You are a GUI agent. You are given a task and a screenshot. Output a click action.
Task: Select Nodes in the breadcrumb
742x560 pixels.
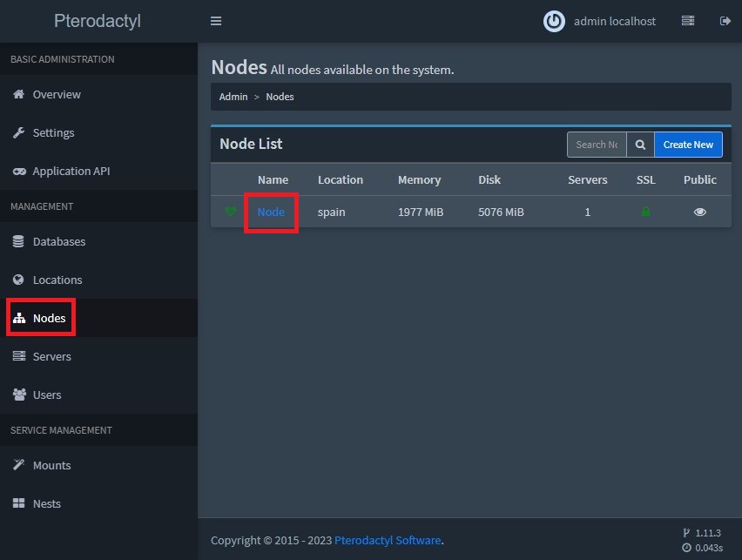pos(280,97)
